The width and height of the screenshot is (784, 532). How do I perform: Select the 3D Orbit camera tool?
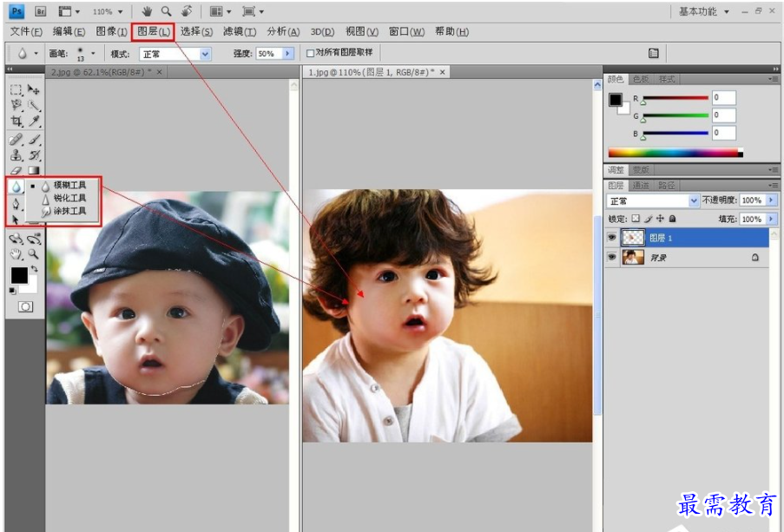click(x=34, y=239)
